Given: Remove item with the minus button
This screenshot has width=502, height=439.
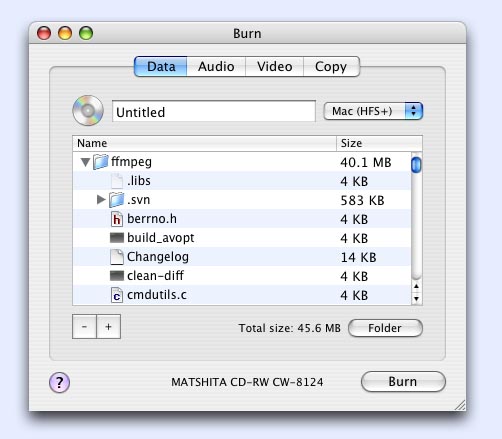Looking at the screenshot, I should click(84, 327).
